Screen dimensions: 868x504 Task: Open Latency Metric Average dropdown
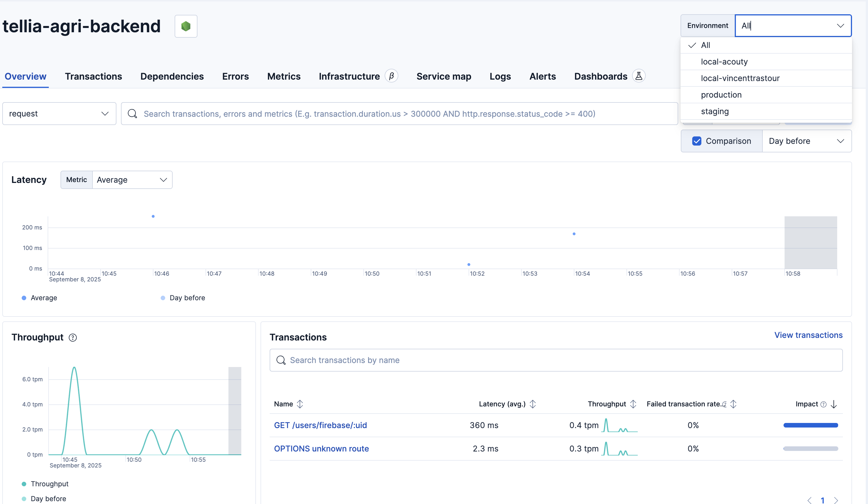click(x=132, y=180)
